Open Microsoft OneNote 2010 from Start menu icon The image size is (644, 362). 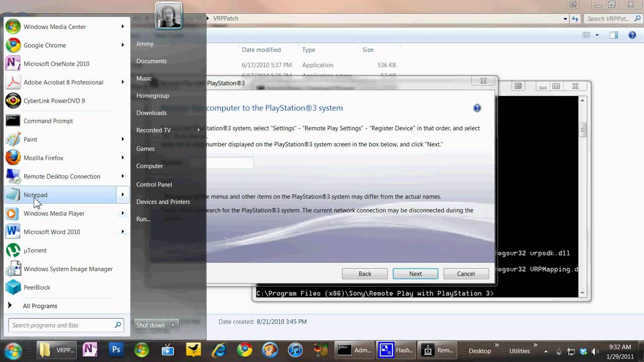[x=13, y=64]
